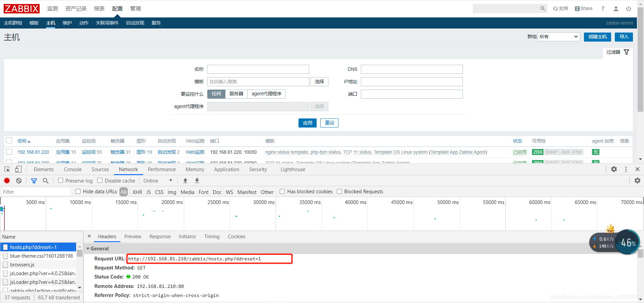Tick the Has blocked cookies checkbox
The image size is (644, 303).
click(x=282, y=191)
